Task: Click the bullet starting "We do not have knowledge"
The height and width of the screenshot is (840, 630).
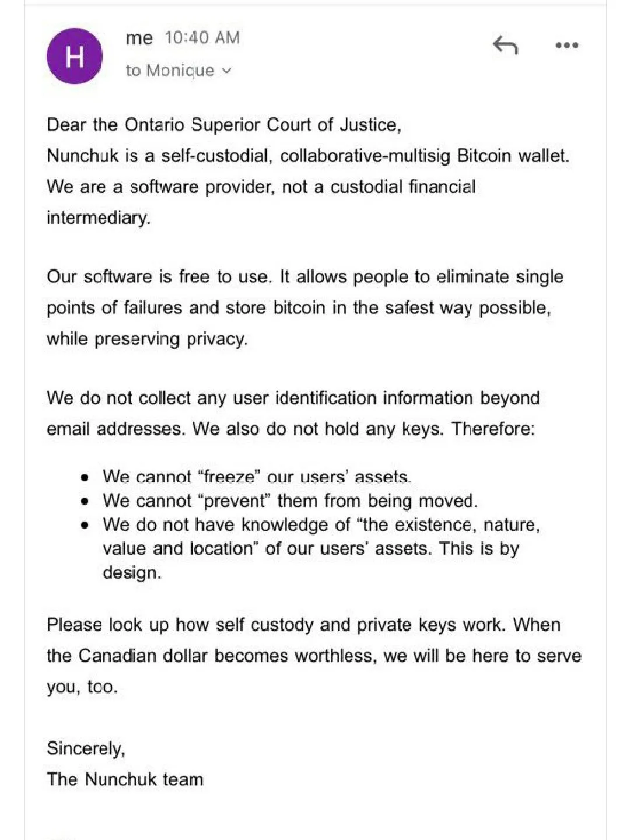Action: 321,524
